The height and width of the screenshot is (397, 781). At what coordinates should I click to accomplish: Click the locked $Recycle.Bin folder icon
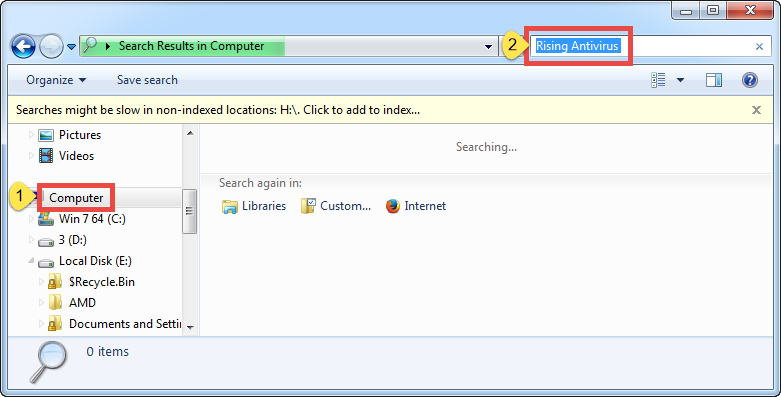pyautogui.click(x=55, y=282)
